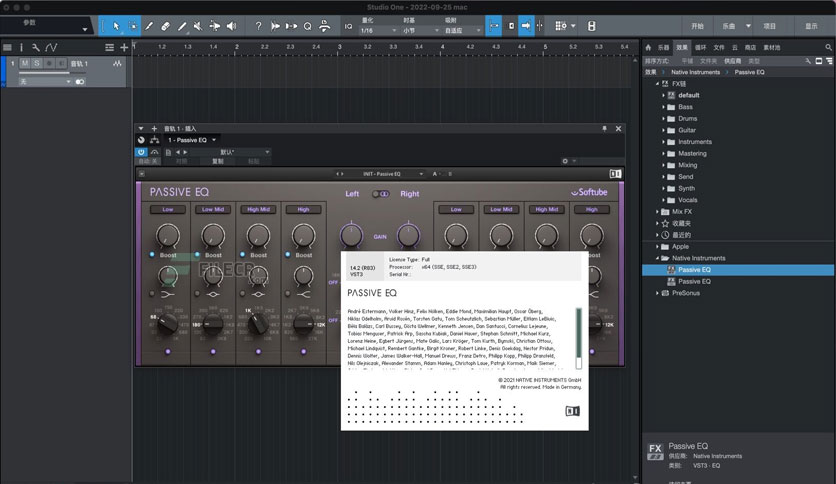This screenshot has height=484, width=836.
Task: Select the Bend tool
Action: [x=215, y=26]
